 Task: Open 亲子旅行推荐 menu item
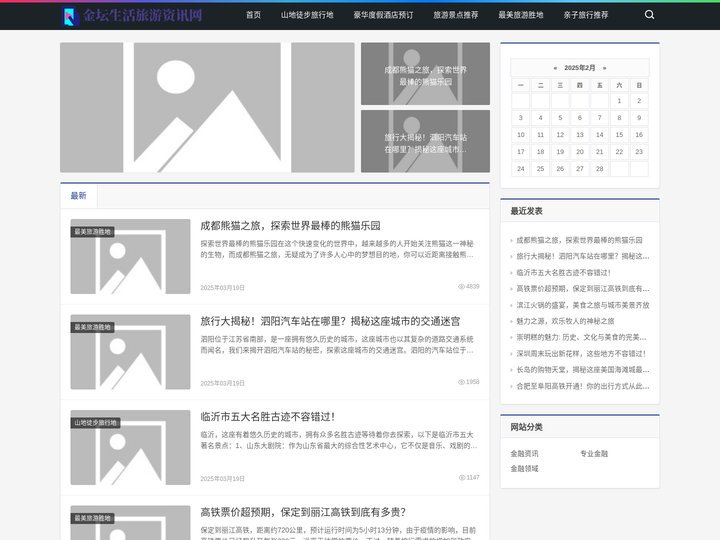[x=586, y=15]
